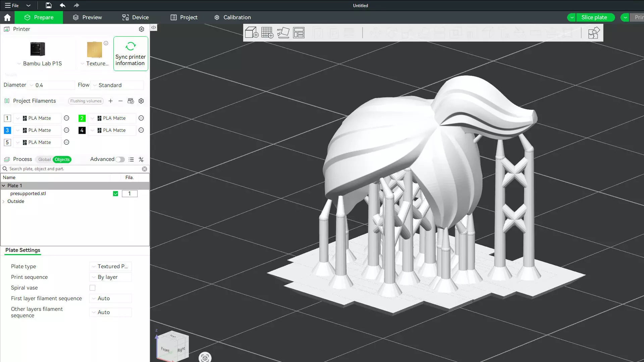Image resolution: width=644 pixels, height=362 pixels.
Task: Open the Plate type dropdown
Action: pyautogui.click(x=111, y=266)
